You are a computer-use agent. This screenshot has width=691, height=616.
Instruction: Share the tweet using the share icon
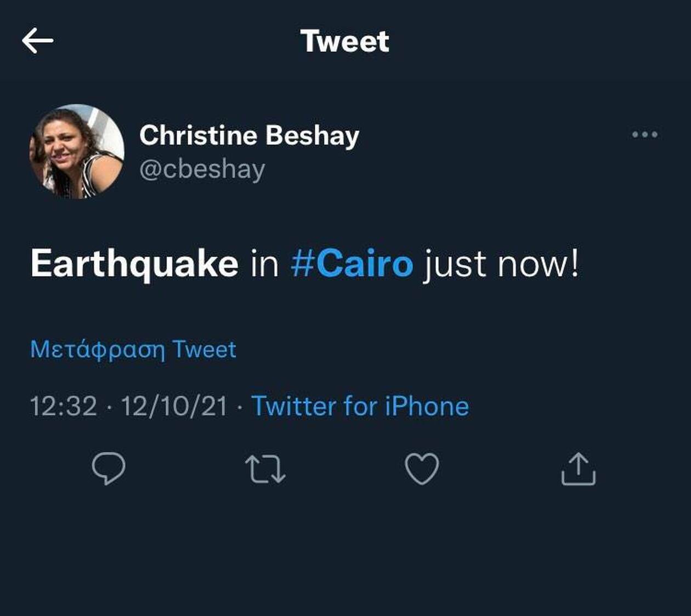(578, 469)
